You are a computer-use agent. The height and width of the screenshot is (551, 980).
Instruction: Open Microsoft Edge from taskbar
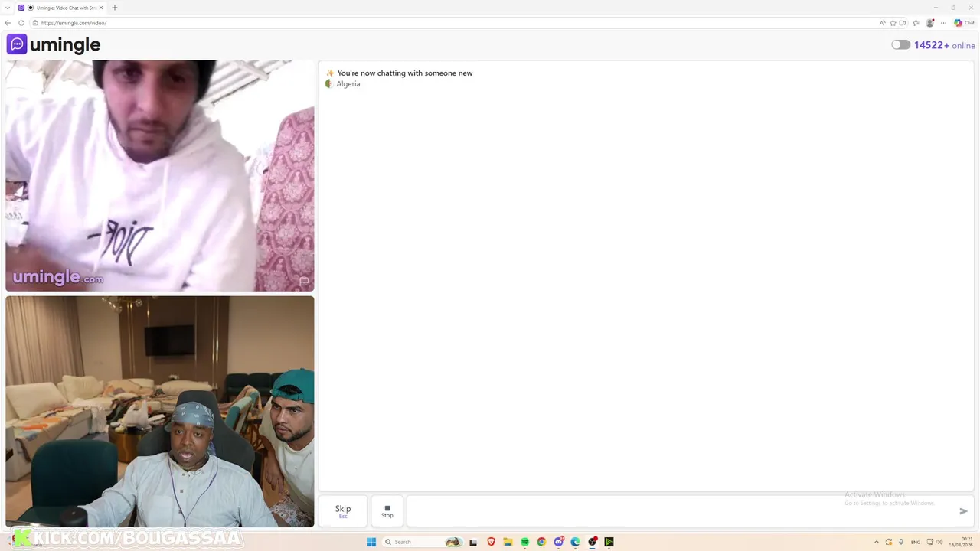[x=575, y=542]
